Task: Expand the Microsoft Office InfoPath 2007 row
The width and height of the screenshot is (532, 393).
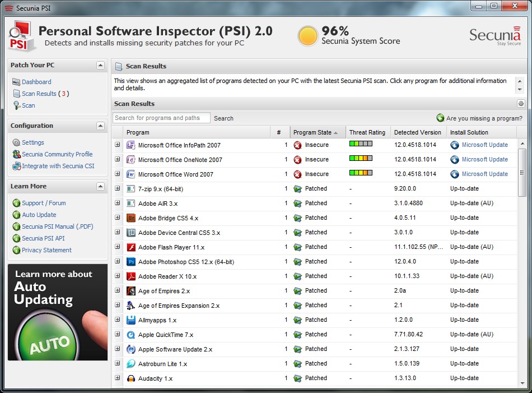Action: 118,145
